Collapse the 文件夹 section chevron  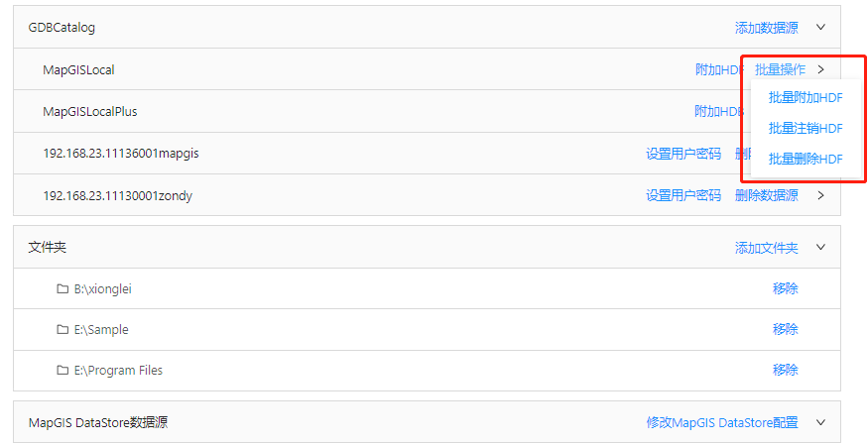point(820,248)
